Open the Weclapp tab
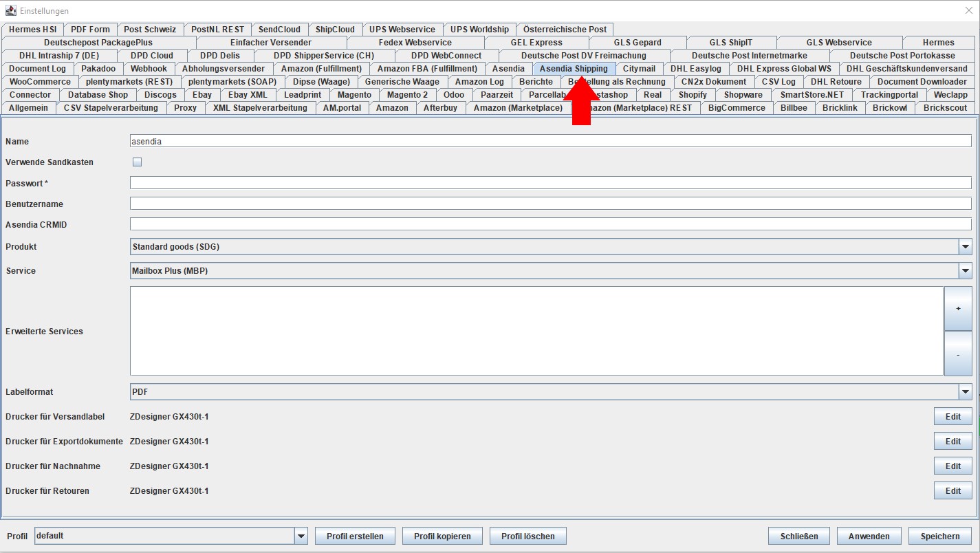Screen dimensions: 980x553 pos(950,95)
